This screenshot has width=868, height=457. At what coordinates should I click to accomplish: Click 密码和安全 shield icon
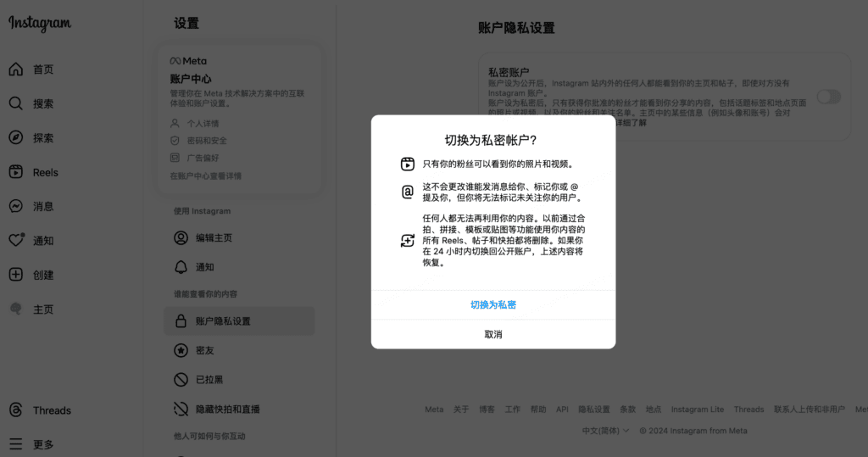point(175,140)
